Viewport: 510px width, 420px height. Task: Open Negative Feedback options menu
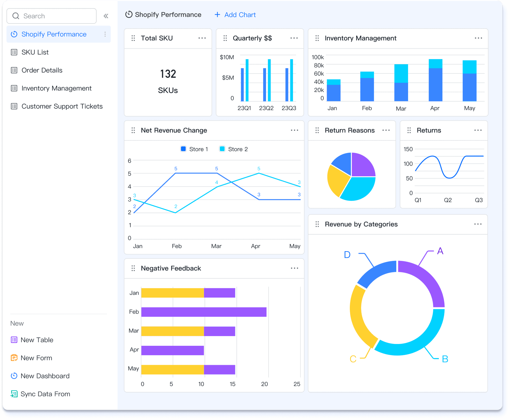click(x=295, y=268)
